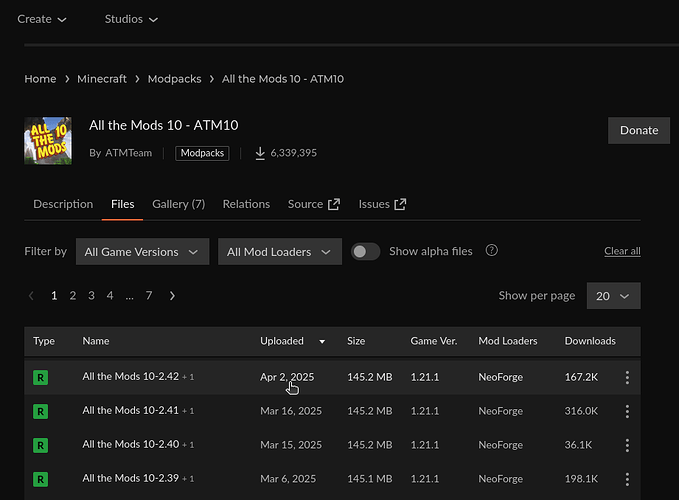679x500 pixels.
Task: Click the All the Mods 10 modpack logo
Action: click(x=48, y=141)
